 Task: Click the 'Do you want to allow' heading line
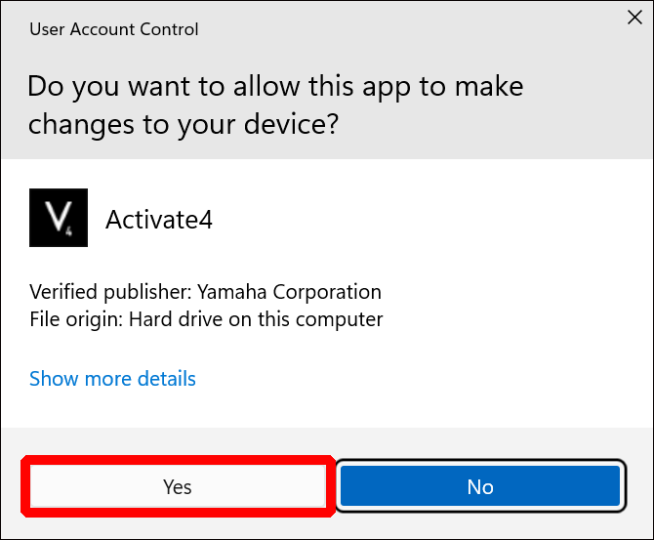[x=275, y=87]
